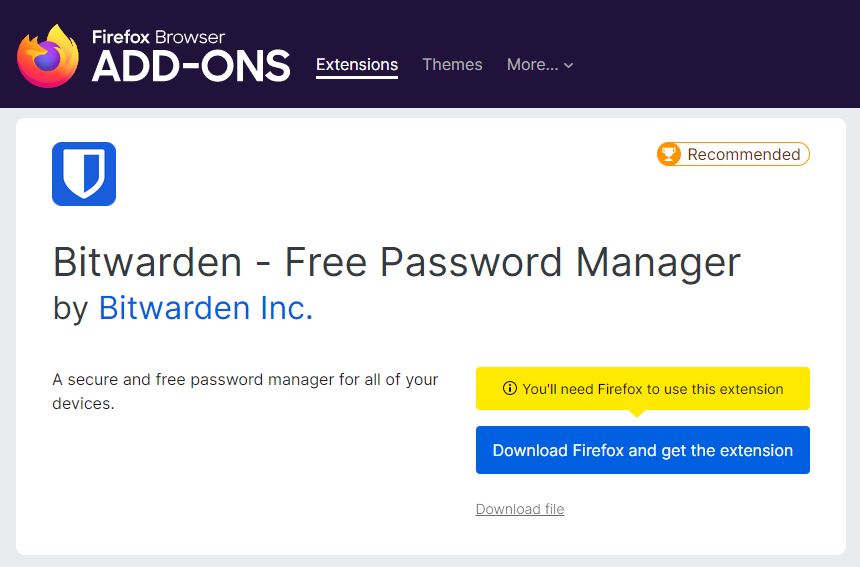Viewport: 860px width, 567px height.
Task: Click the info icon in the yellow notice
Action: point(509,389)
